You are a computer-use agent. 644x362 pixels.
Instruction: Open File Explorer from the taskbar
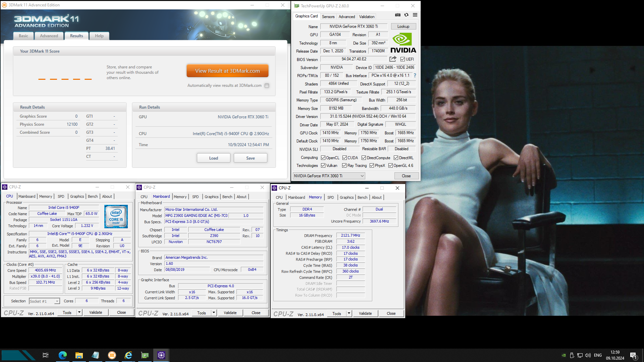point(79,355)
